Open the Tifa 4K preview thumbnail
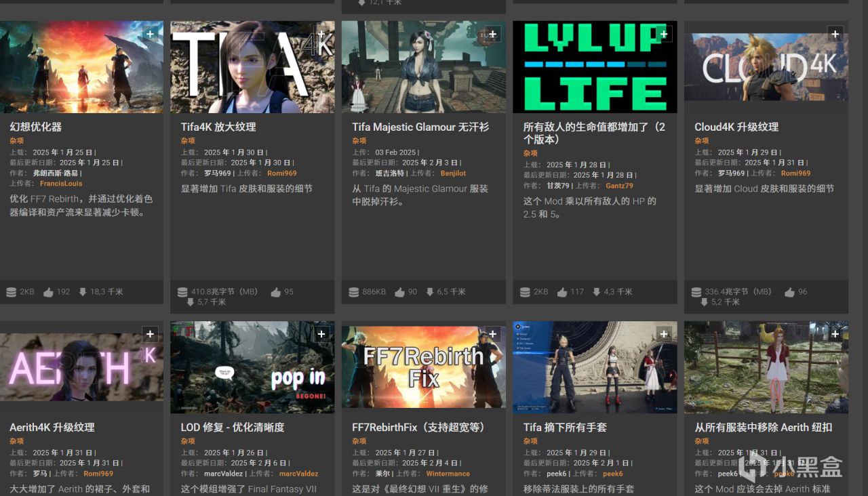This screenshot has width=868, height=496. [x=252, y=66]
